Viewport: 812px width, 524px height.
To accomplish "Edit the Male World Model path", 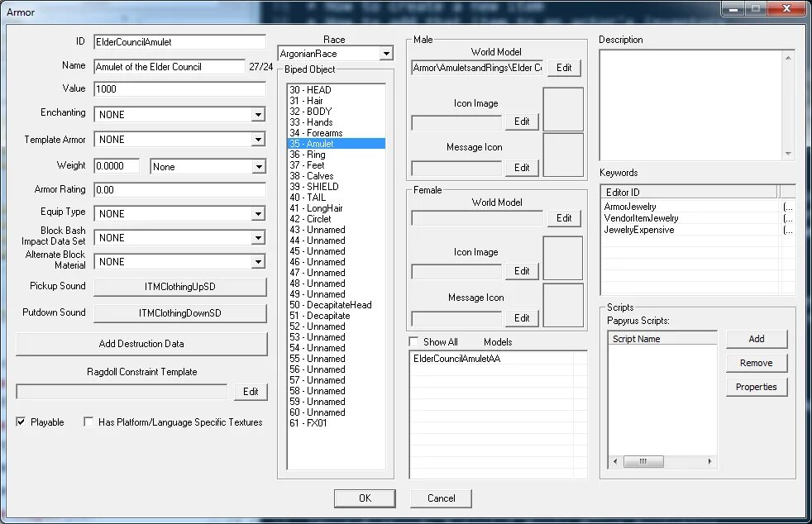I will pos(564,68).
